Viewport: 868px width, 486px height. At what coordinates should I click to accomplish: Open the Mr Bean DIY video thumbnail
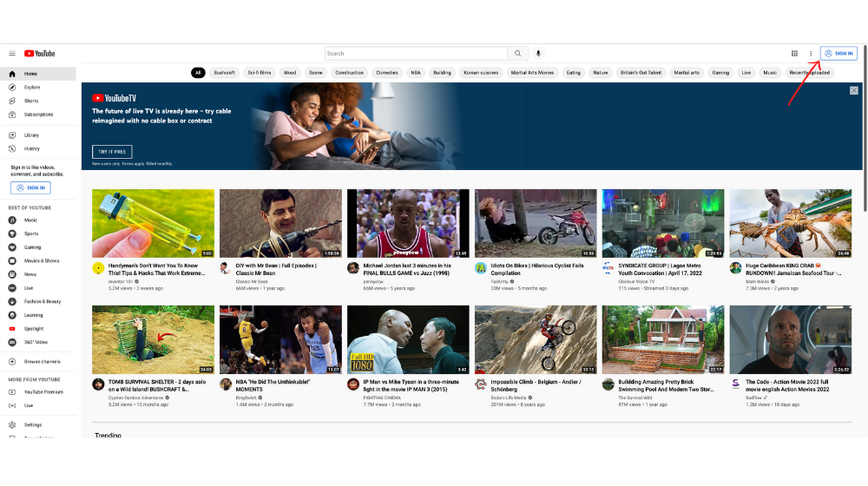click(x=280, y=223)
